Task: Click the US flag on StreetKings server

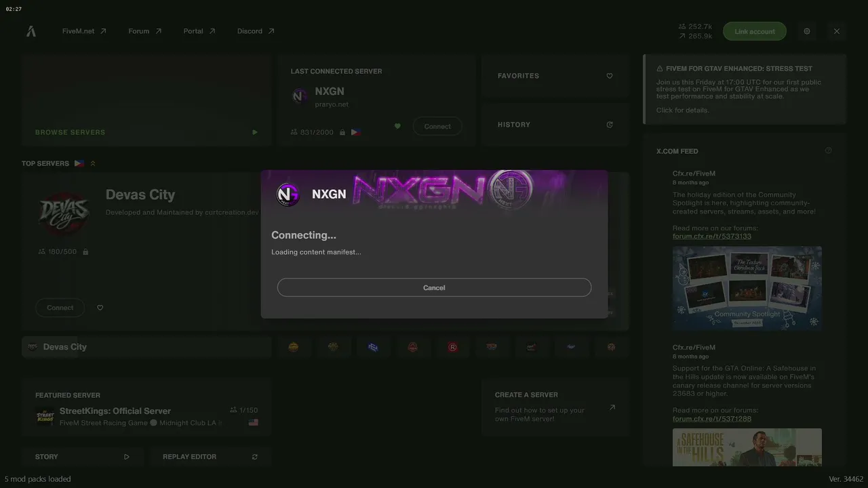Action: pos(254,422)
